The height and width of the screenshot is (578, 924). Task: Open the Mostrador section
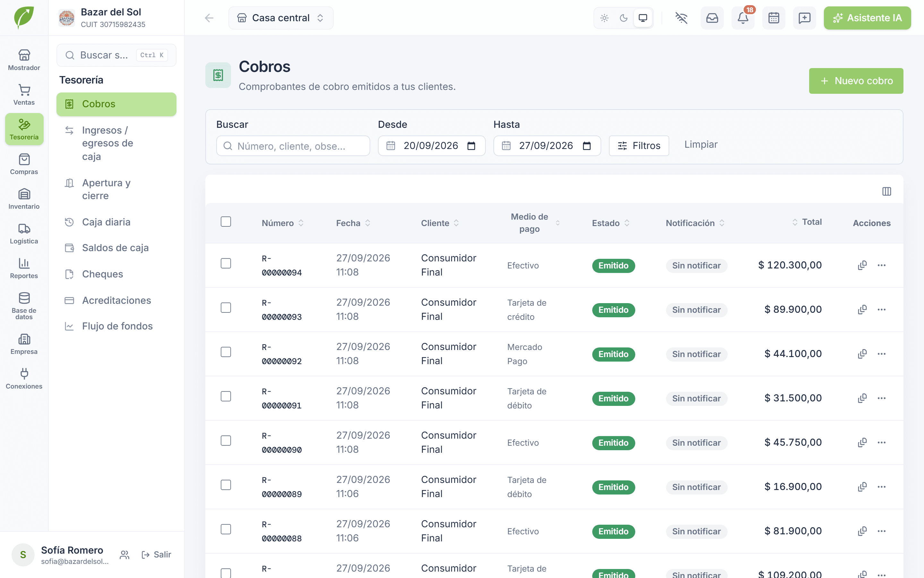click(x=24, y=60)
